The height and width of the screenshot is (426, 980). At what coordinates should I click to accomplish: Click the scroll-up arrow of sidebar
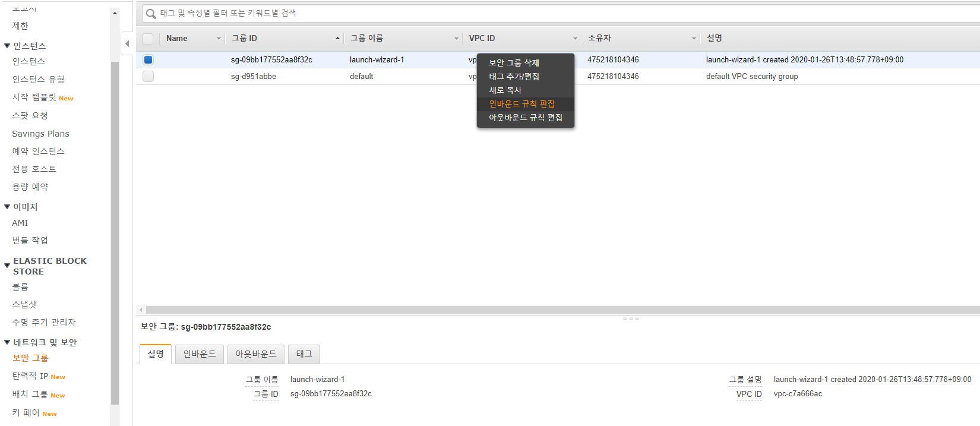click(x=115, y=13)
